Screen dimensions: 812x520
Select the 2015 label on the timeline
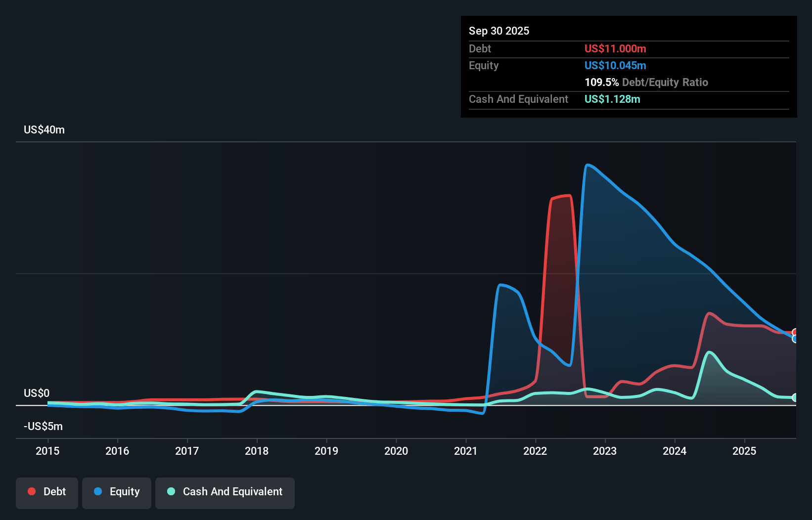pyautogui.click(x=47, y=451)
